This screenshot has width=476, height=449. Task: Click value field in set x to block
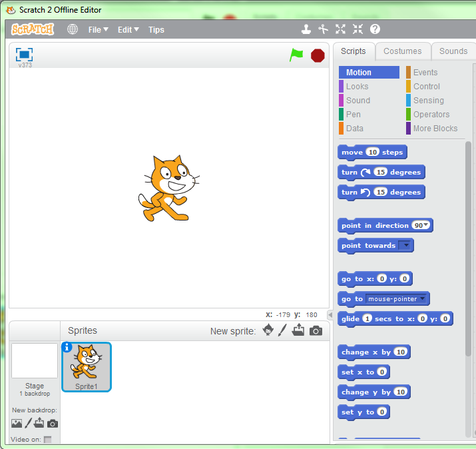click(x=382, y=372)
